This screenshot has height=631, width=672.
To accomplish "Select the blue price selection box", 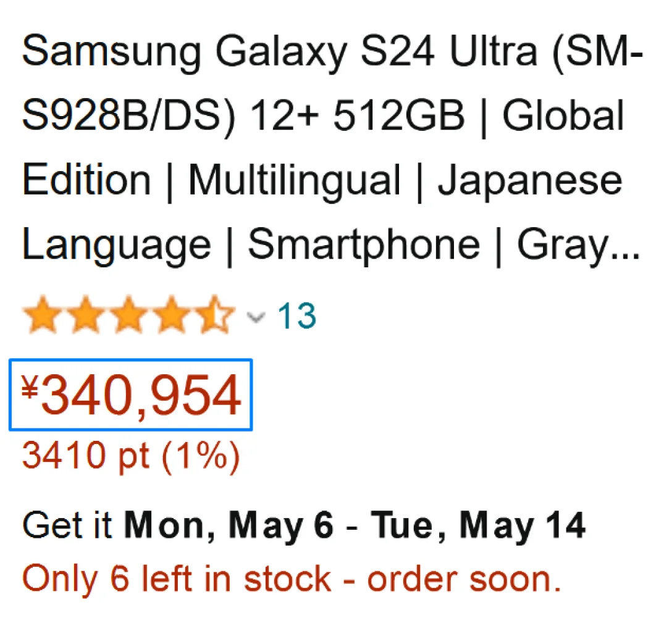I will click(x=130, y=395).
